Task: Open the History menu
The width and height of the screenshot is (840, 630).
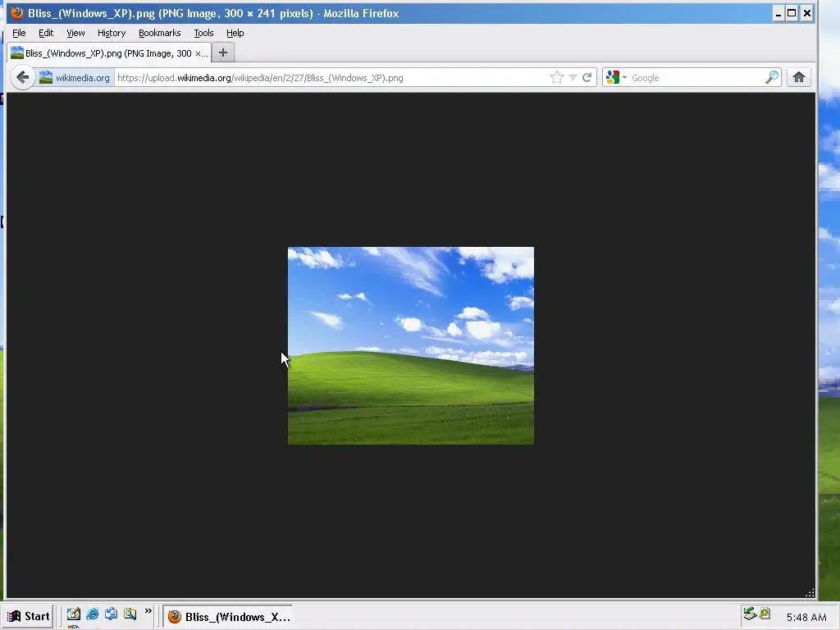Action: click(x=112, y=33)
